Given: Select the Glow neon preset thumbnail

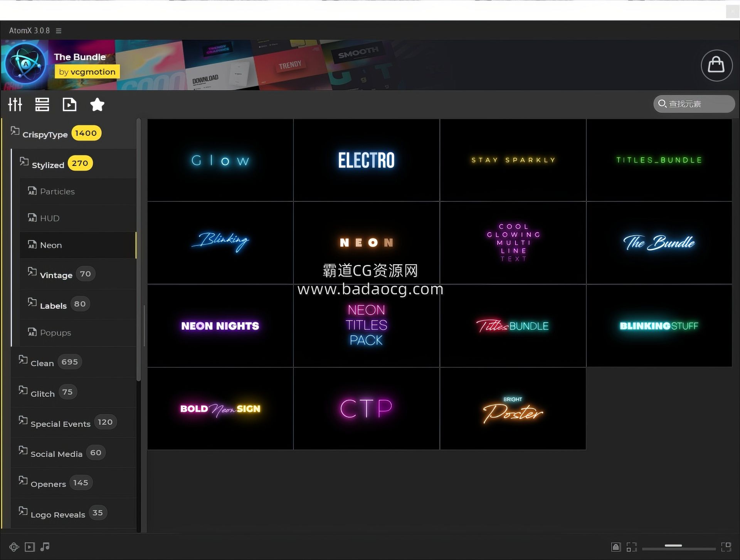Looking at the screenshot, I should [220, 160].
